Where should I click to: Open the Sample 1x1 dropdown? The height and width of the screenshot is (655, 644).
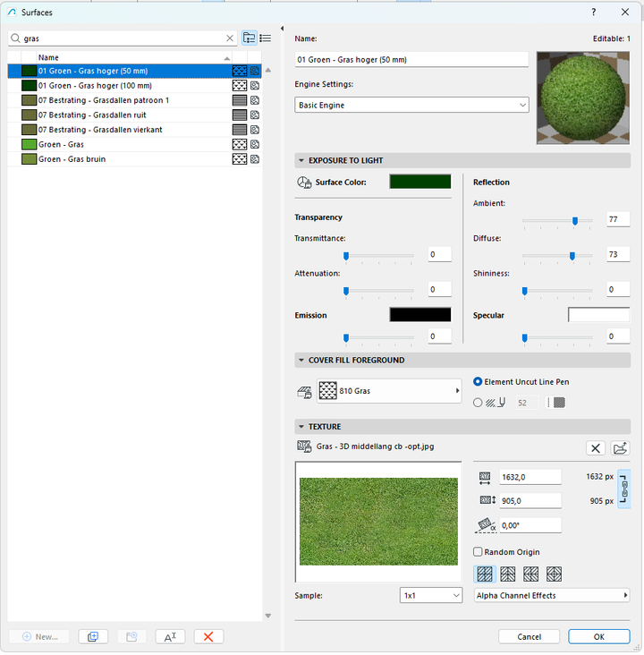[431, 595]
